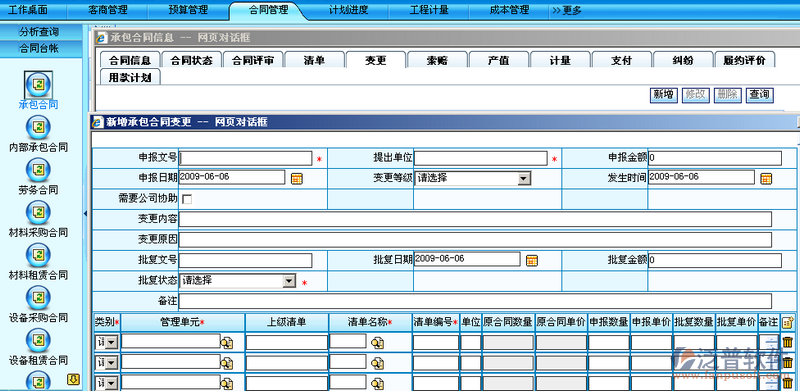This screenshot has height=391, width=800.
Task: Open the 劳务合同 sidebar icon
Action: [38, 169]
